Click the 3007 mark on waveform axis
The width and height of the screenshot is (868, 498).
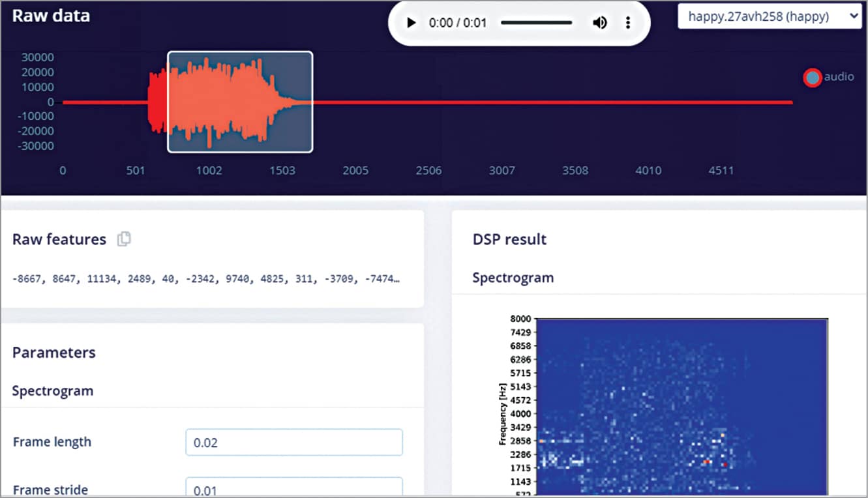pos(501,171)
